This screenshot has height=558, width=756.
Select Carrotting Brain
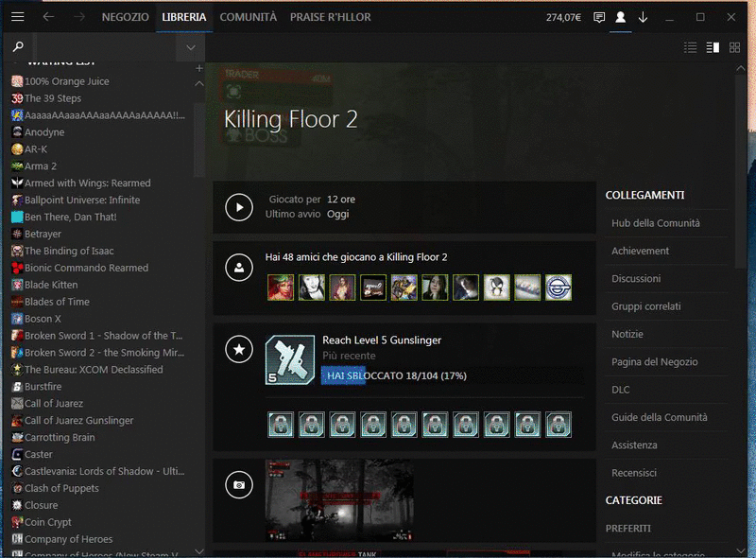pyautogui.click(x=60, y=437)
